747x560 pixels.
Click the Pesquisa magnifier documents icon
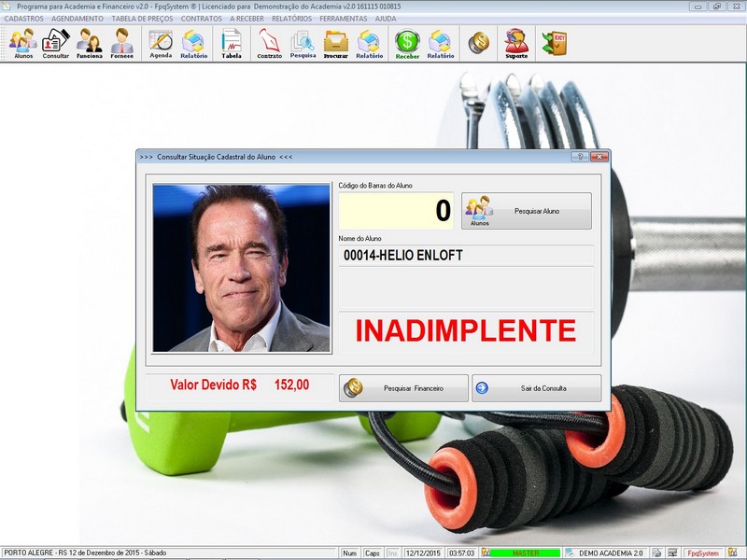[303, 43]
